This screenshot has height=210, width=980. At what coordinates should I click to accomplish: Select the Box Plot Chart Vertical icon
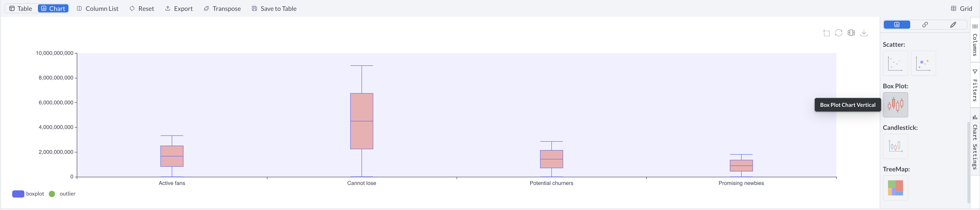click(x=895, y=105)
